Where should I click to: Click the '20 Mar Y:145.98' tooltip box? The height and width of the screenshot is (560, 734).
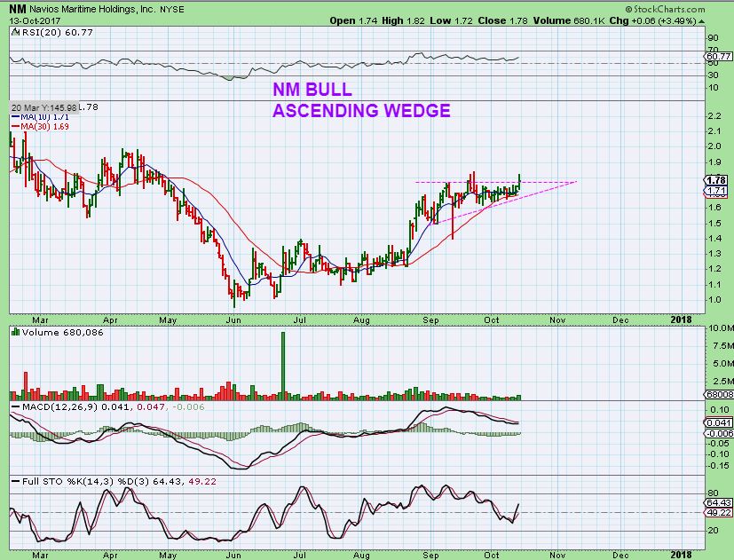click(x=43, y=107)
